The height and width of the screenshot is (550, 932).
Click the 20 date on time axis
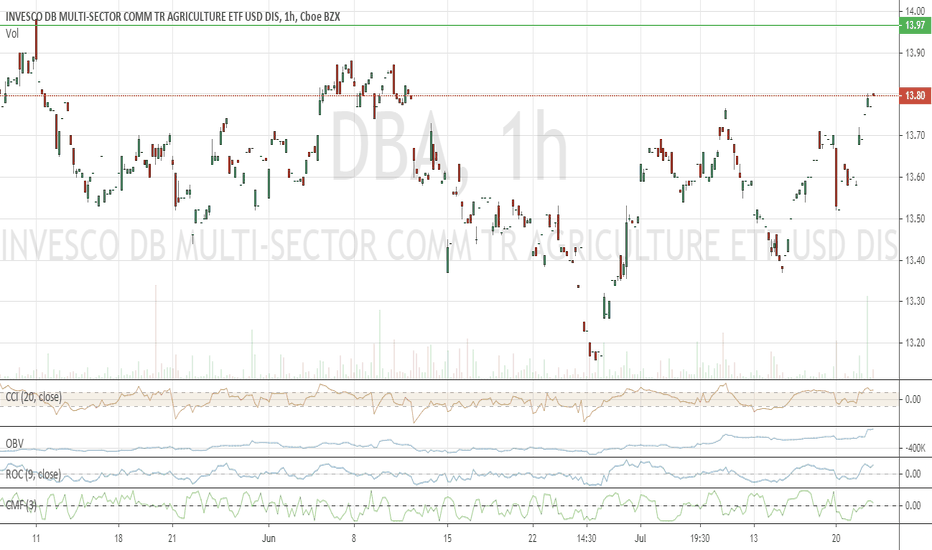pos(836,539)
